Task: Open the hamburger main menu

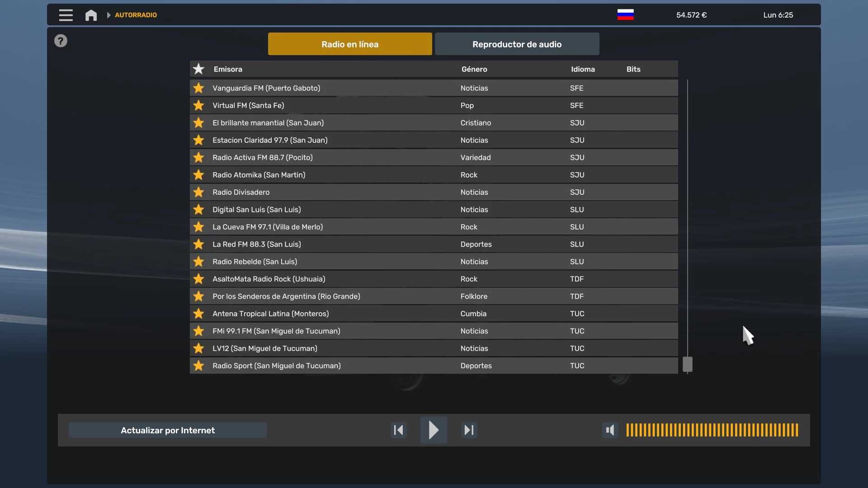Action: [66, 15]
